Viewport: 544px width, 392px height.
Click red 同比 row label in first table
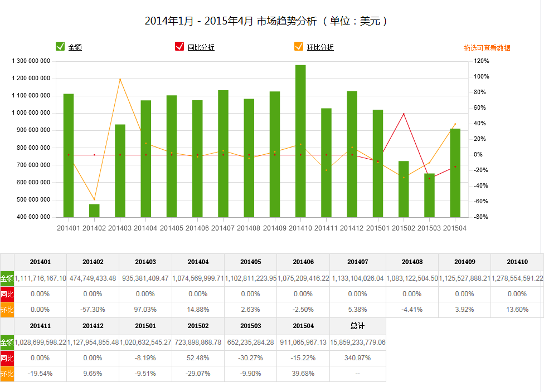[7, 294]
